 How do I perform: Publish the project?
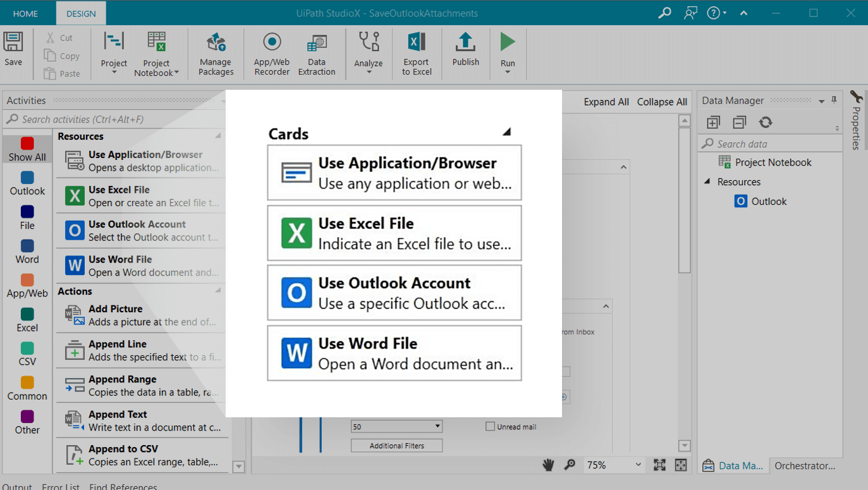pyautogui.click(x=466, y=49)
